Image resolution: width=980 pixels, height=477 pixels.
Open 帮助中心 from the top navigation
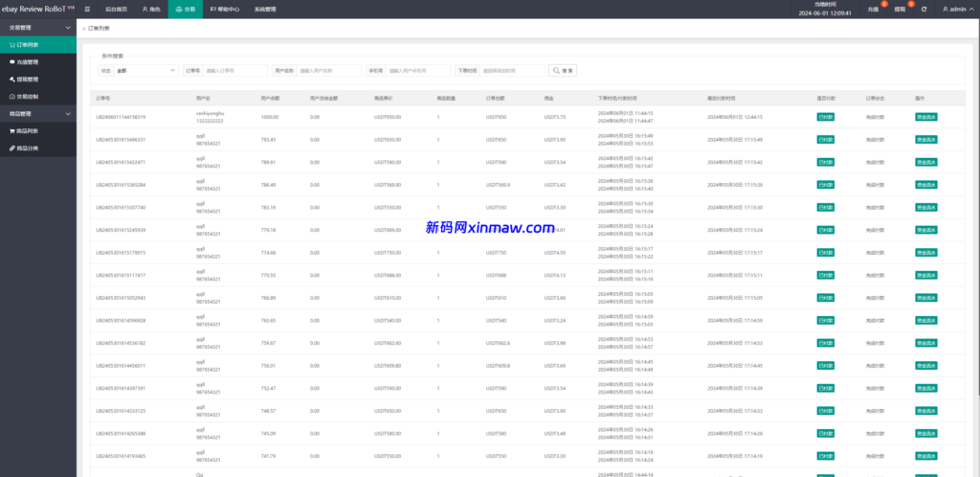pyautogui.click(x=225, y=10)
